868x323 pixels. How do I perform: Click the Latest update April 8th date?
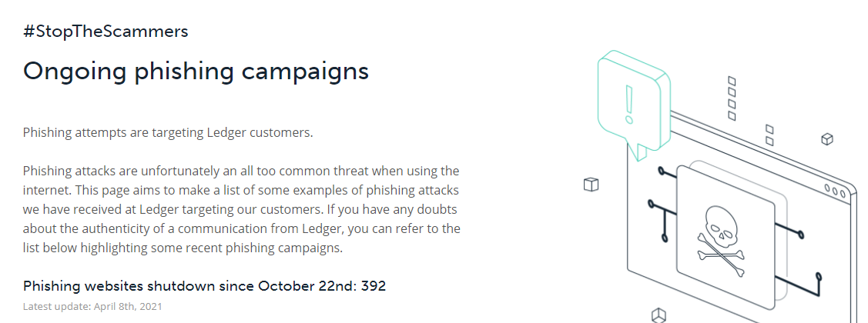tap(92, 306)
